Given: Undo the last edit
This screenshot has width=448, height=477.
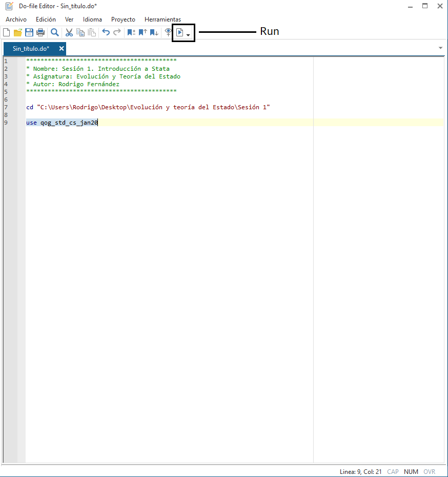Looking at the screenshot, I should 106,33.
